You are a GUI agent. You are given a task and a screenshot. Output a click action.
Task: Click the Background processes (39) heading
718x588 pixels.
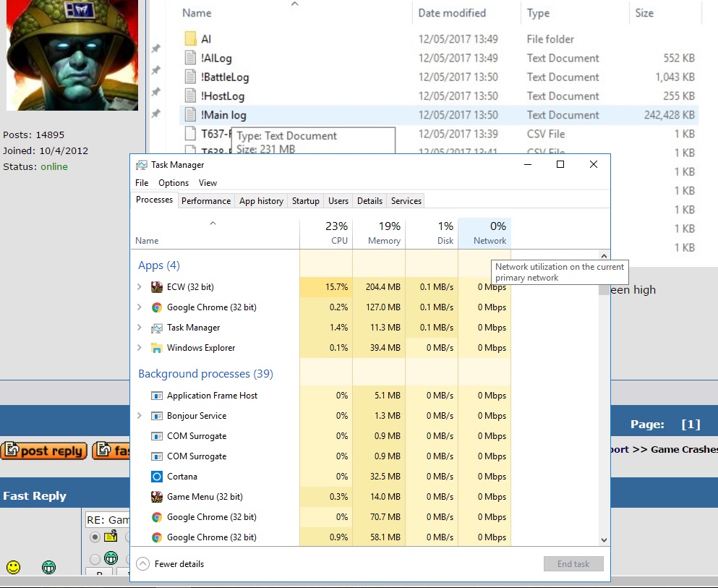click(205, 374)
